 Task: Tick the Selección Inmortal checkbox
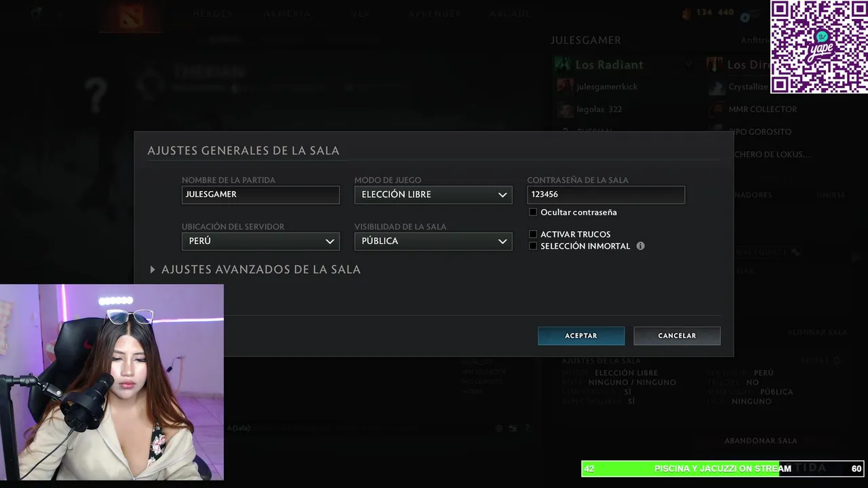pos(533,246)
